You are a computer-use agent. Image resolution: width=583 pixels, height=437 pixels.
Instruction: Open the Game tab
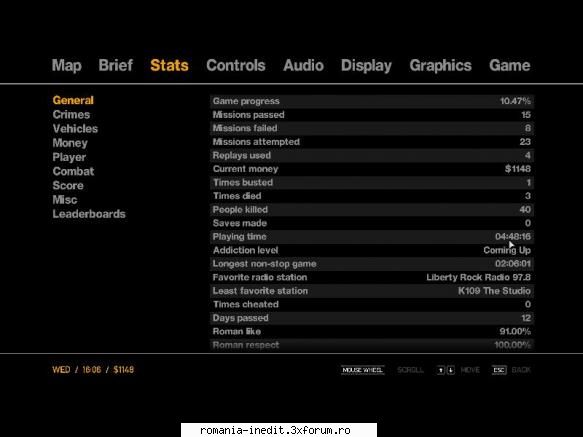click(509, 65)
